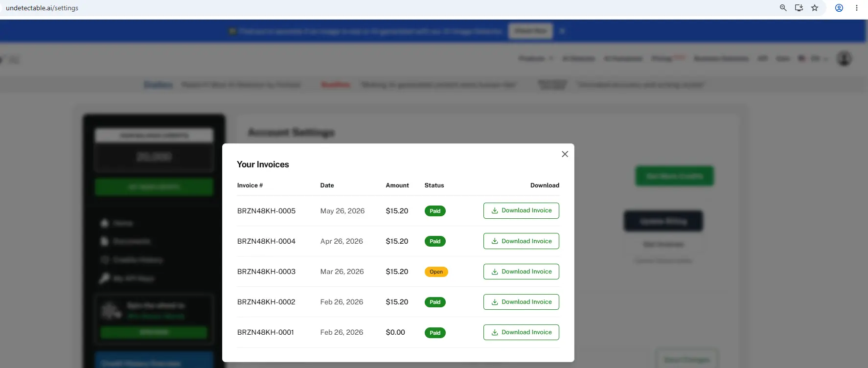868x368 pixels.
Task: Download invoice BRZN48KH-0004
Action: pos(521,241)
